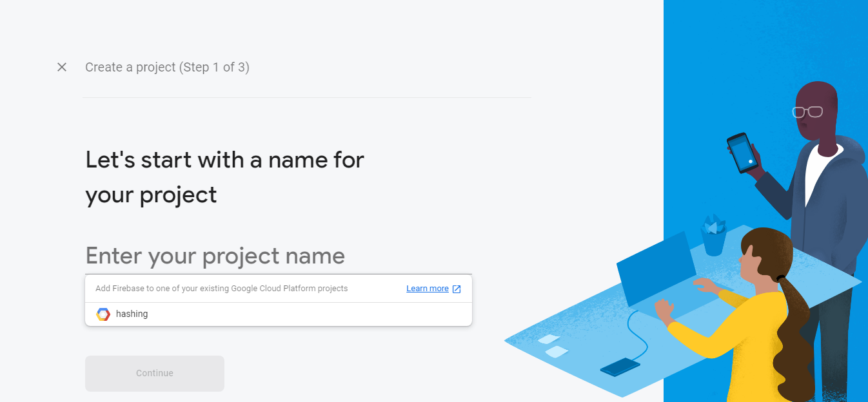Click the external link icon beside Learn more
Image resolution: width=868 pixels, height=402 pixels.
457,289
